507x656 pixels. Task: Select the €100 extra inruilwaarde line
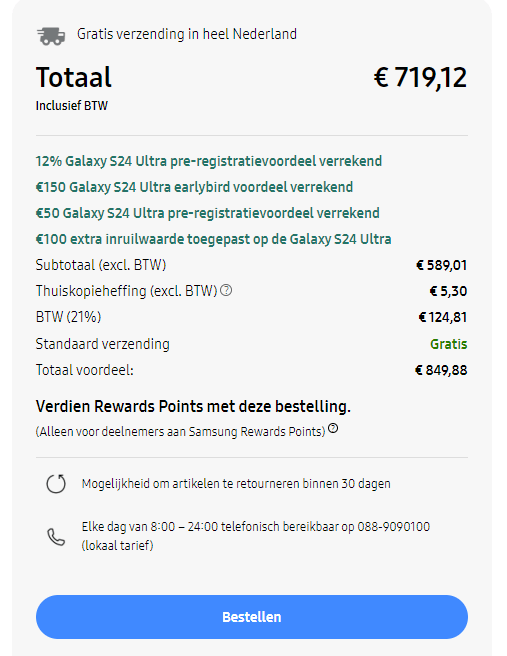click(x=213, y=239)
